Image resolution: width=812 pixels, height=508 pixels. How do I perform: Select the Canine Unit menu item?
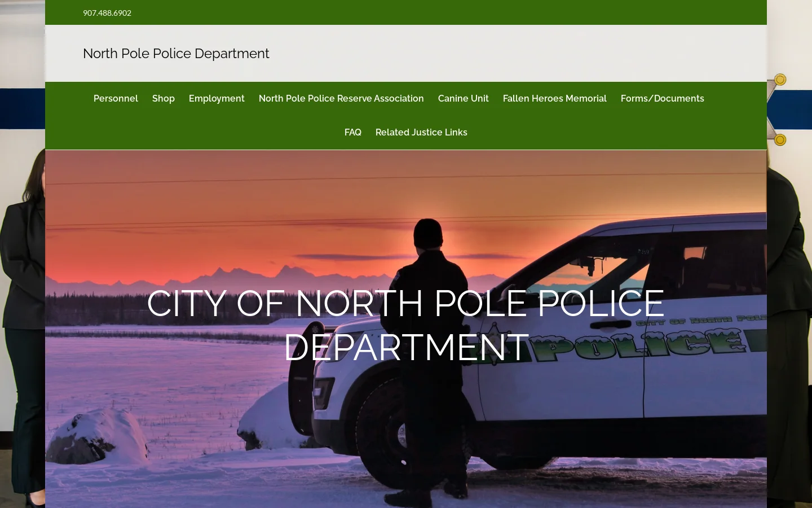464,98
